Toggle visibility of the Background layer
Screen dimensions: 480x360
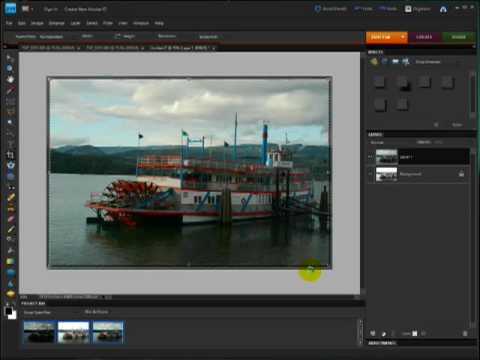370,174
